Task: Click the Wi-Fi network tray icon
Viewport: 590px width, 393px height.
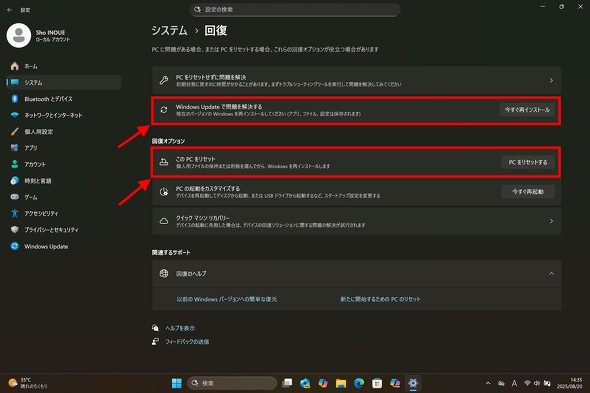Action: pos(527,383)
